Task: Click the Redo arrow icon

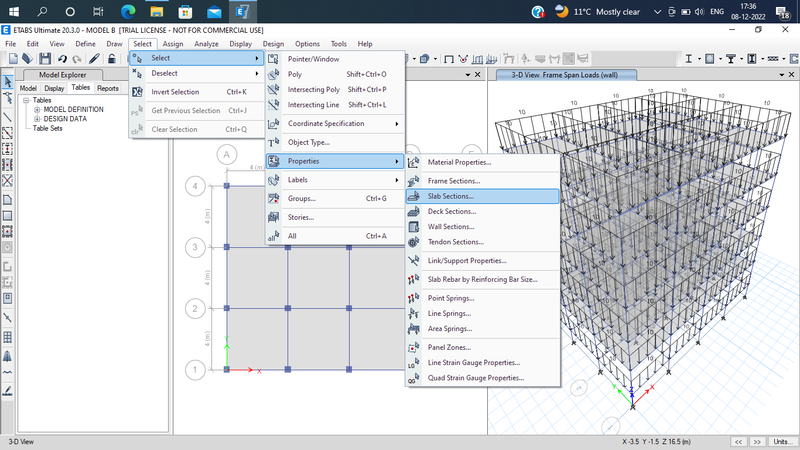Action: pyautogui.click(x=77, y=59)
